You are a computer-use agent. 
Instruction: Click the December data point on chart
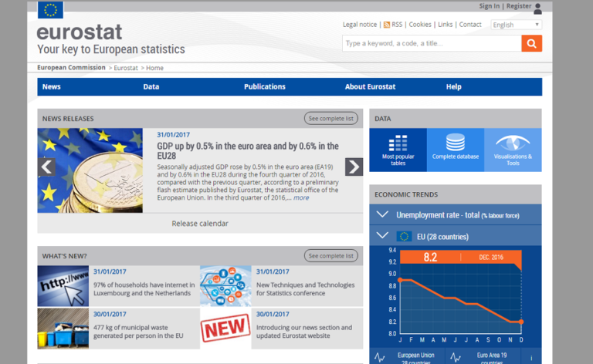point(521,322)
